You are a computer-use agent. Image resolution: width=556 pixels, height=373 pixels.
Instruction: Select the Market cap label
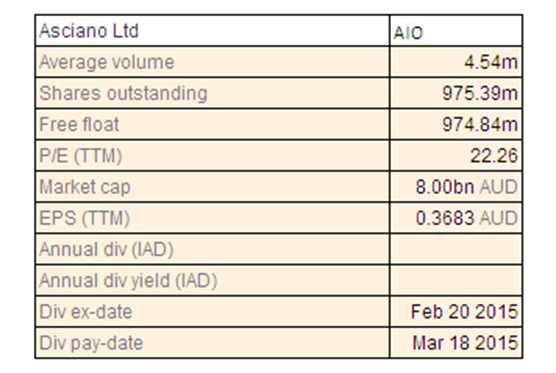[x=85, y=187]
